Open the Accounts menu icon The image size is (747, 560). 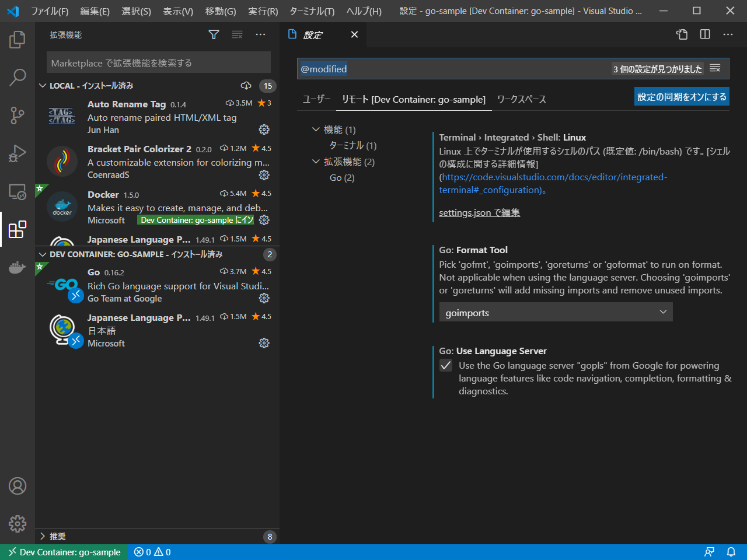pos(17,485)
